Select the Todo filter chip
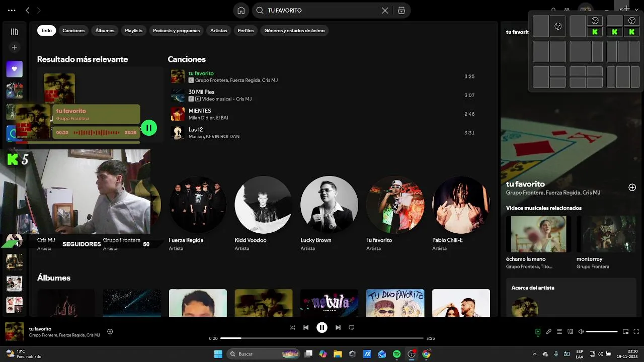Viewport: 644px width, 362px height. point(46,31)
